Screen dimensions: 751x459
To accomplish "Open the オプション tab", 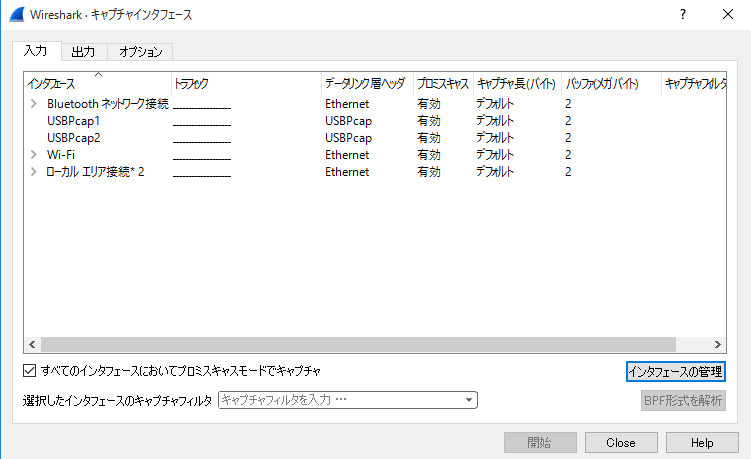I will tap(140, 52).
